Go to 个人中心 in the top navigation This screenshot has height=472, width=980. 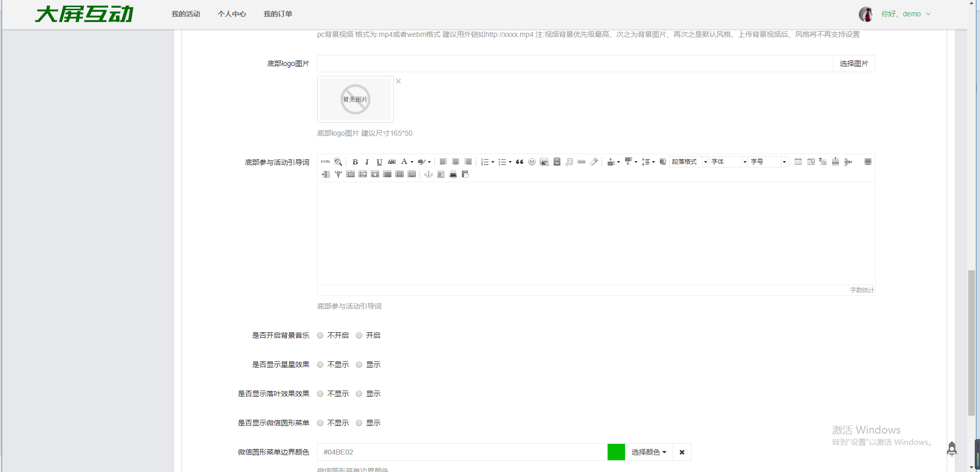coord(232,14)
